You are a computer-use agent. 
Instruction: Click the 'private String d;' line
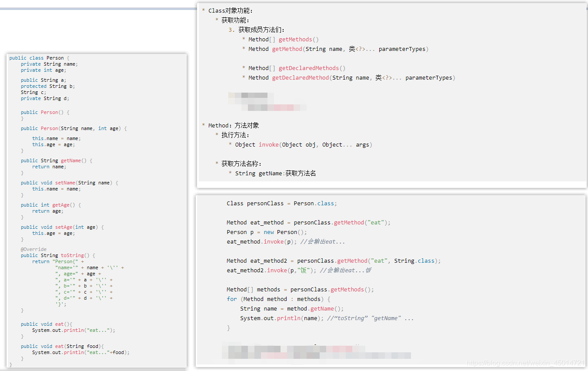(x=45, y=98)
